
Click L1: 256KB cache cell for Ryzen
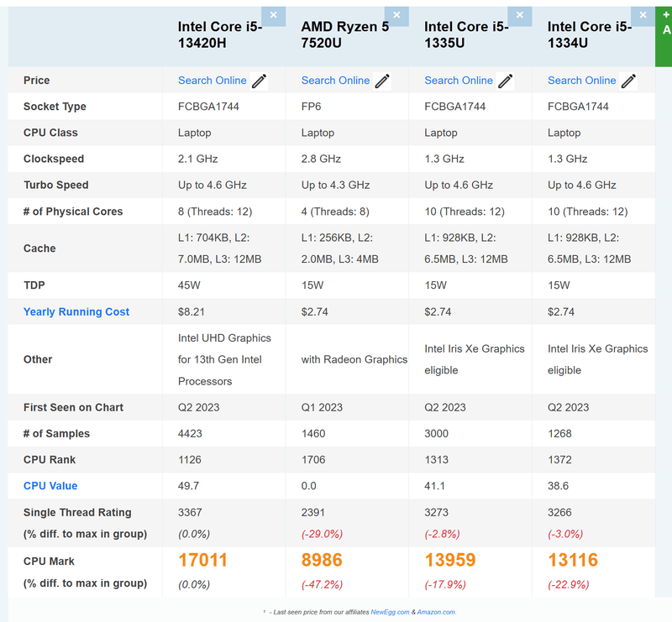tap(340, 248)
